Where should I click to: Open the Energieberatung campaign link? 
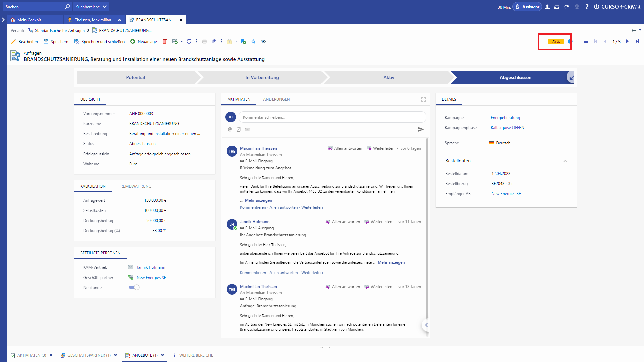click(x=505, y=118)
